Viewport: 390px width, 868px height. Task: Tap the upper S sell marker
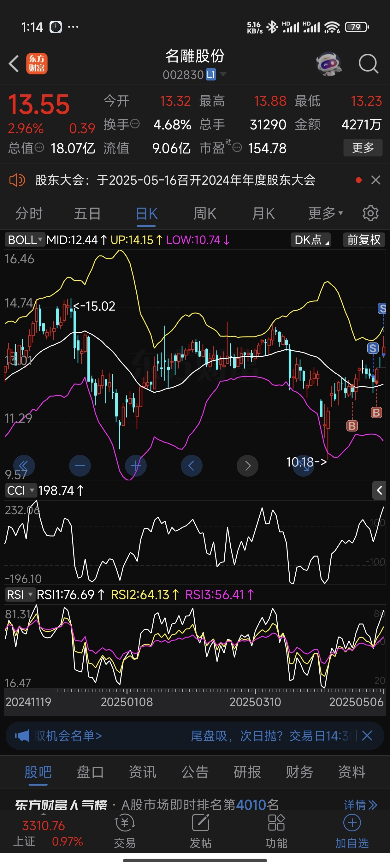(382, 308)
